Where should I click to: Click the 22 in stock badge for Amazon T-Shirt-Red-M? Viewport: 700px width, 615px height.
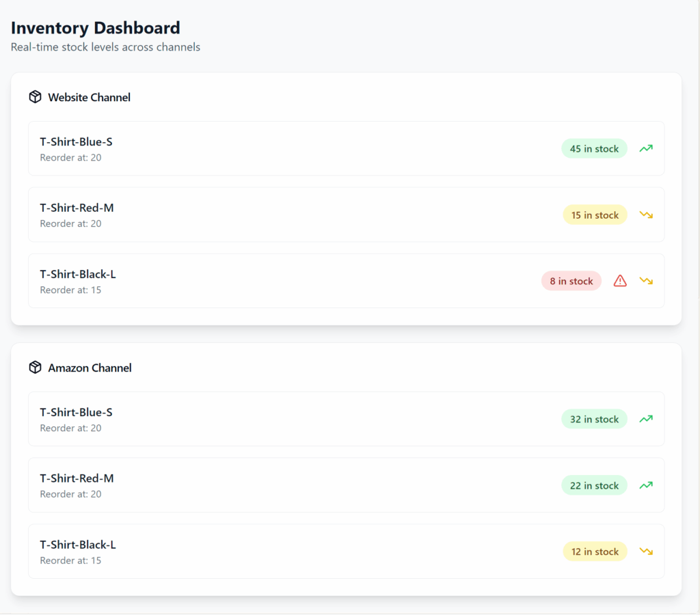(x=595, y=485)
